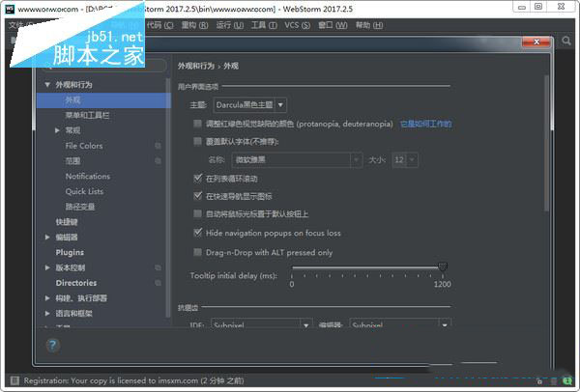Open the font name dropdown
The image size is (580, 392).
tap(297, 159)
